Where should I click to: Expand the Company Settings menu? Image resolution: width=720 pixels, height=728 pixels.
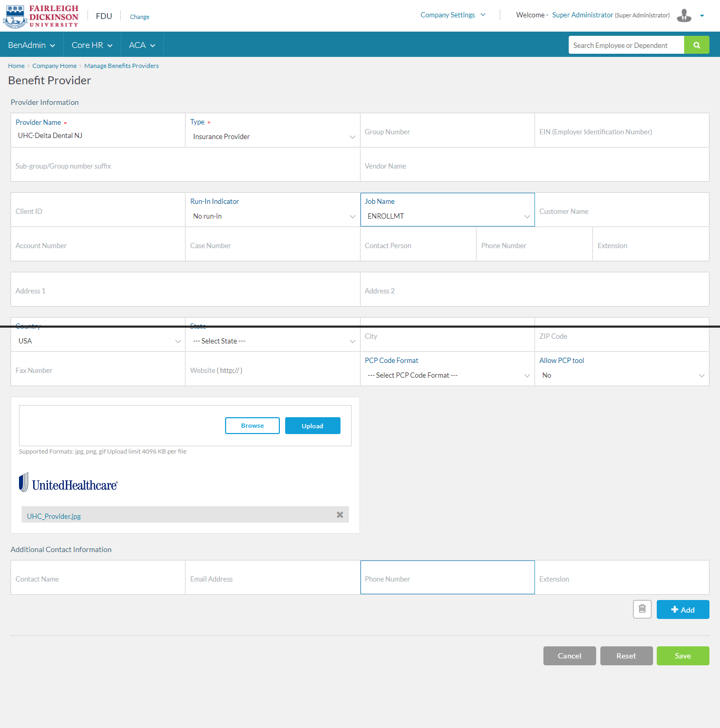coord(453,15)
